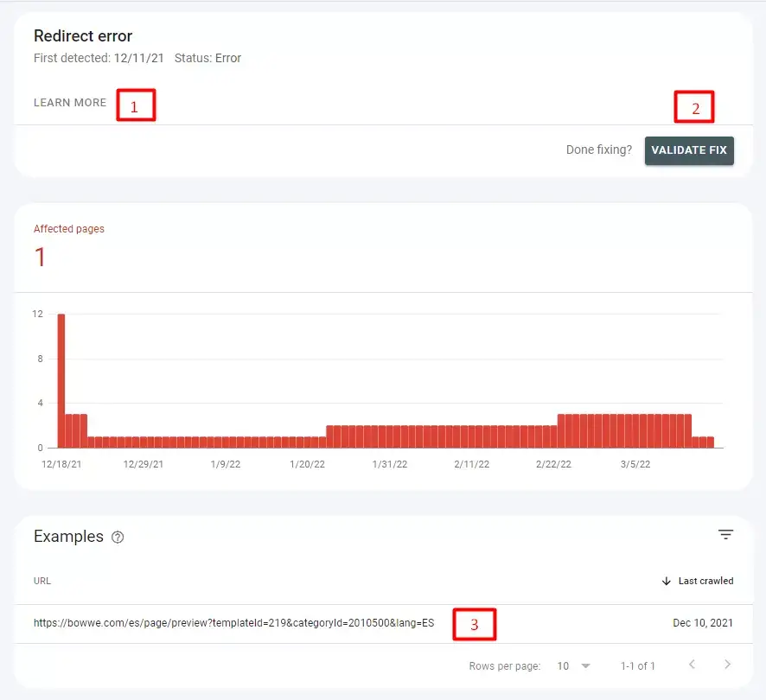Viewport: 766px width, 700px height.
Task: Click the 12/18/21 axis date label
Action: 61,464
